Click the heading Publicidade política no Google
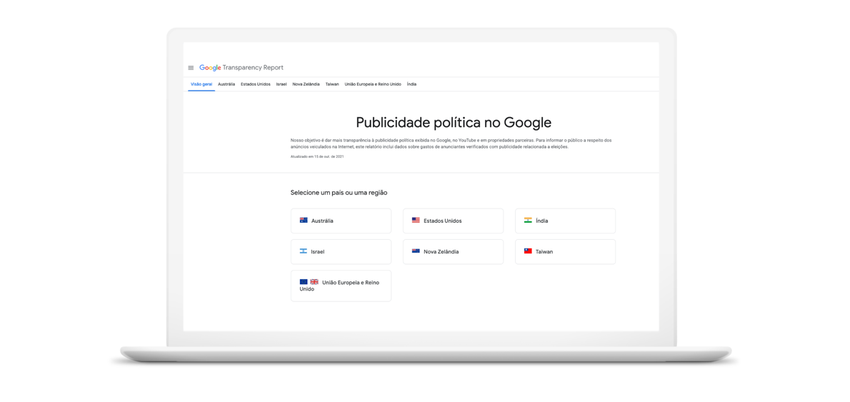 pyautogui.click(x=453, y=122)
